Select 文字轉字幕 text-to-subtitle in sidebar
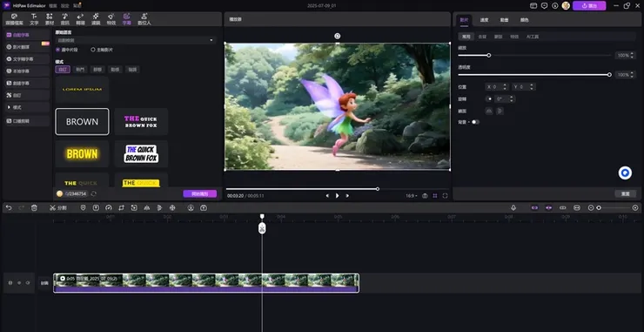 (27, 59)
